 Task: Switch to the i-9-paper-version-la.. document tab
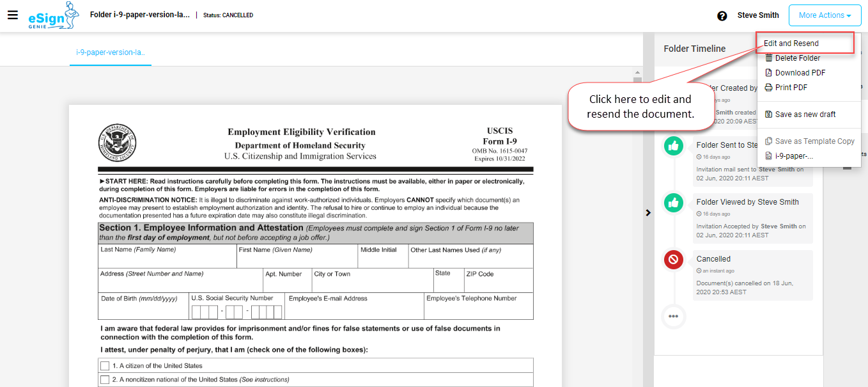pyautogui.click(x=111, y=52)
